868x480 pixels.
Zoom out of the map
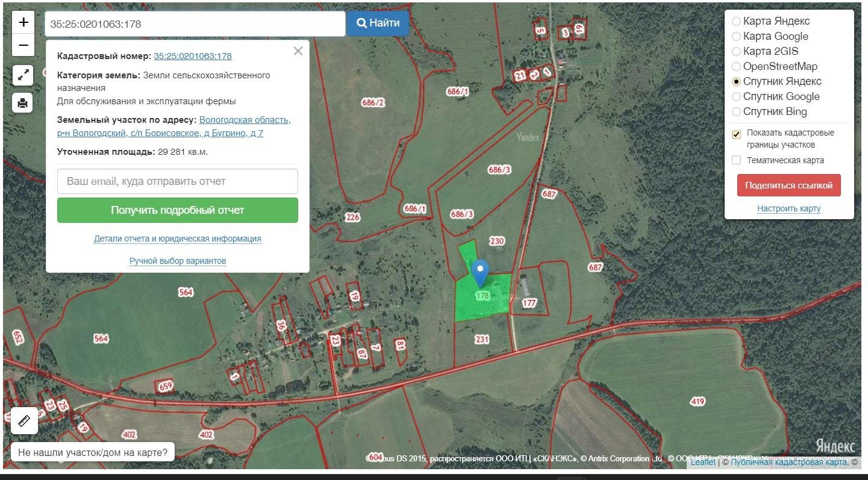23,45
